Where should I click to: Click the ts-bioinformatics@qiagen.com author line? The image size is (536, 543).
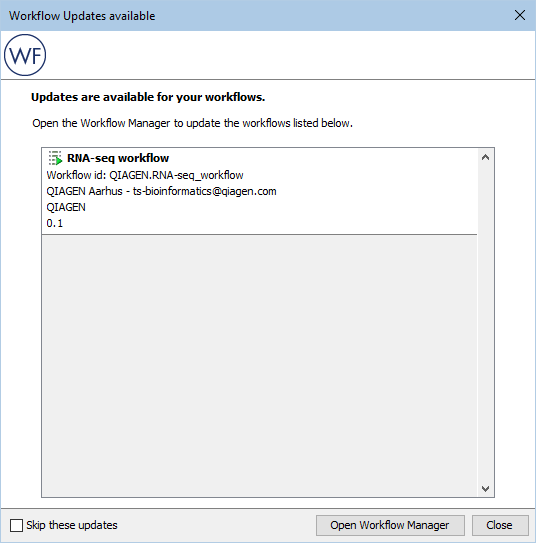point(161,191)
